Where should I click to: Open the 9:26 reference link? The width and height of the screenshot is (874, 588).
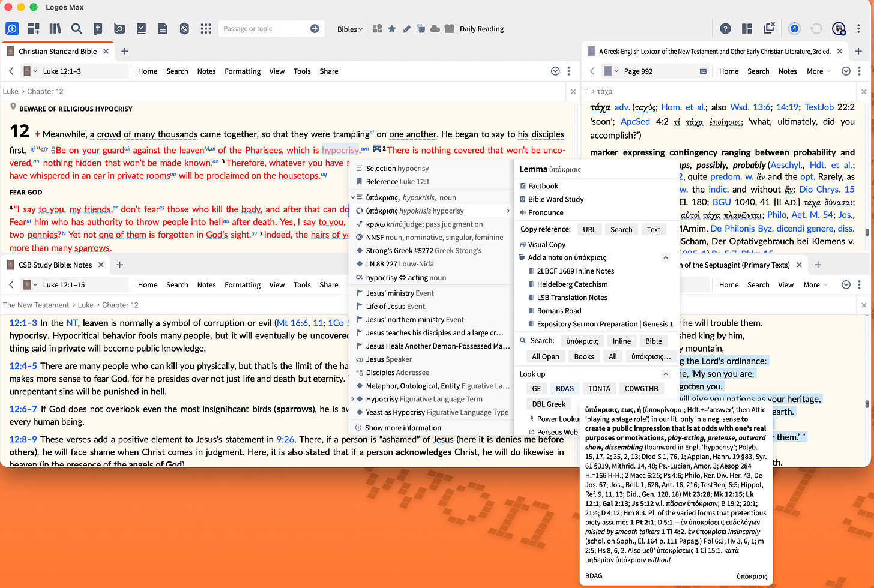[x=286, y=439]
